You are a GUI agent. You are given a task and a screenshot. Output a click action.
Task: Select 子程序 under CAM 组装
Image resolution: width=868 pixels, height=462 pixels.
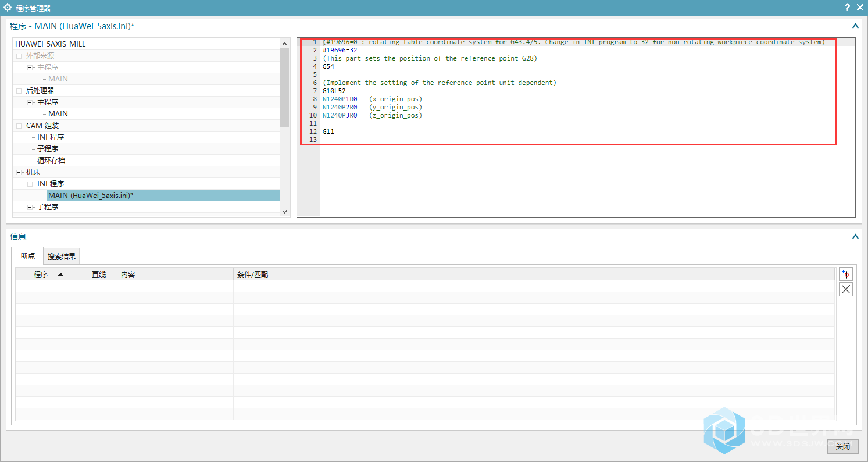click(x=48, y=149)
